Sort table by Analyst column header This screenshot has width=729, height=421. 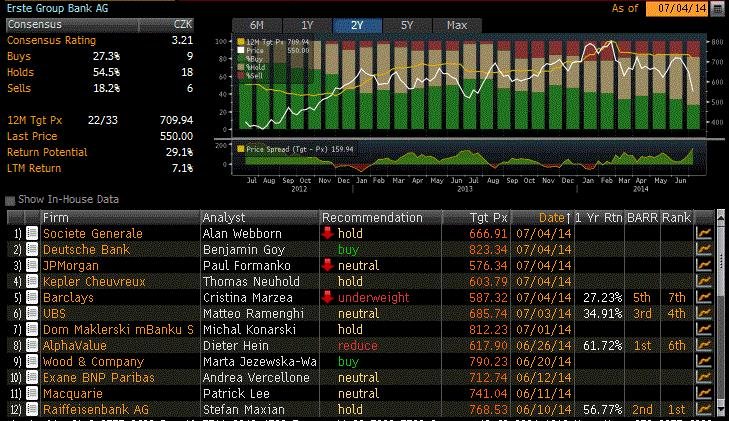(260, 217)
